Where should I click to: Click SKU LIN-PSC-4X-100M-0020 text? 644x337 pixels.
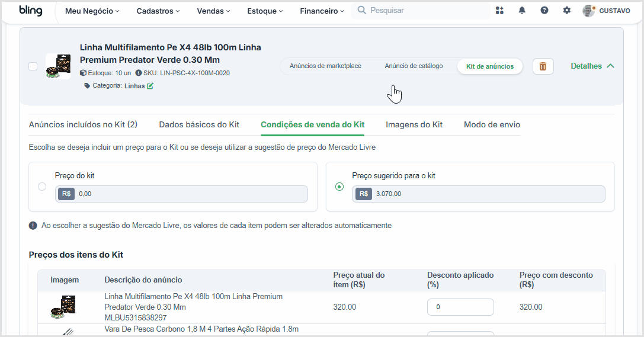pos(187,73)
